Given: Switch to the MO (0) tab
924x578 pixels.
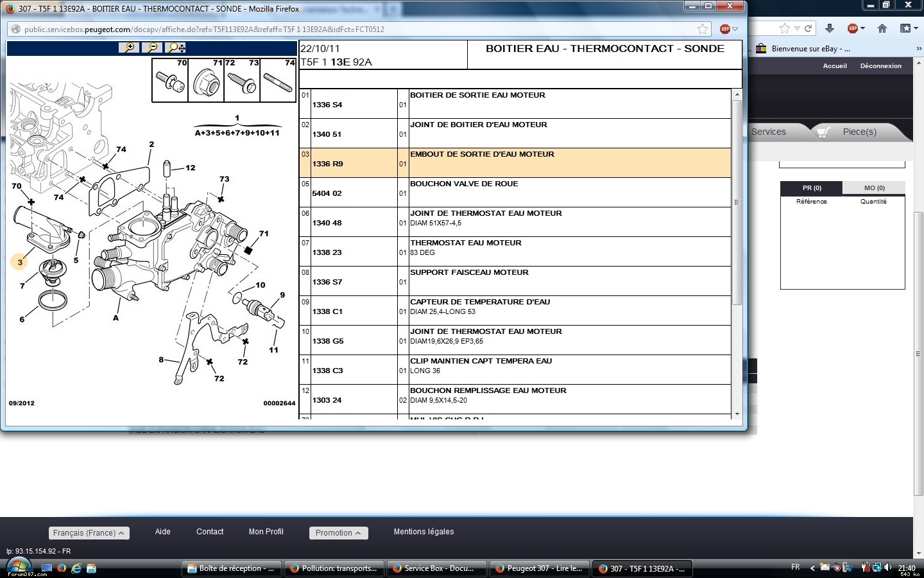Looking at the screenshot, I should pyautogui.click(x=874, y=188).
